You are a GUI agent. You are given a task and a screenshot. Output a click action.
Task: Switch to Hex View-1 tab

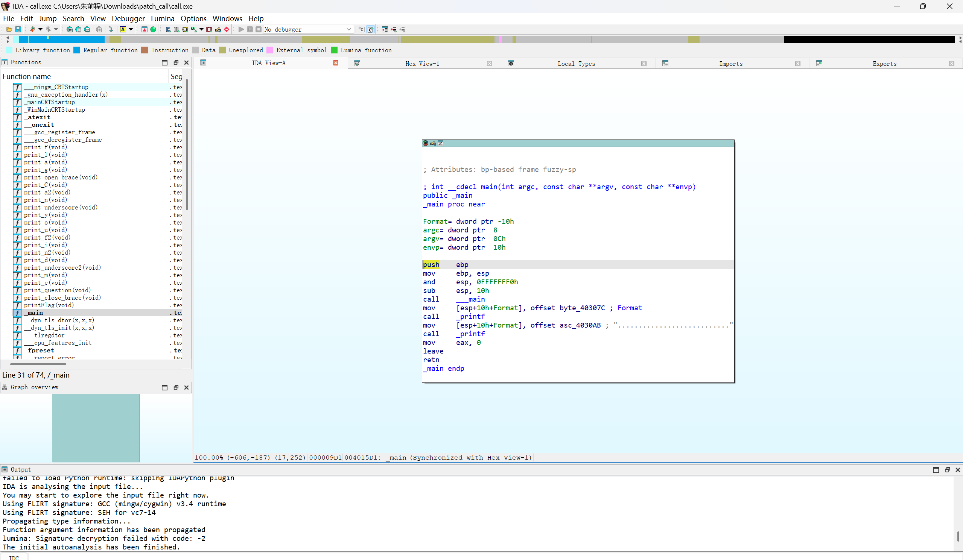[x=422, y=64]
